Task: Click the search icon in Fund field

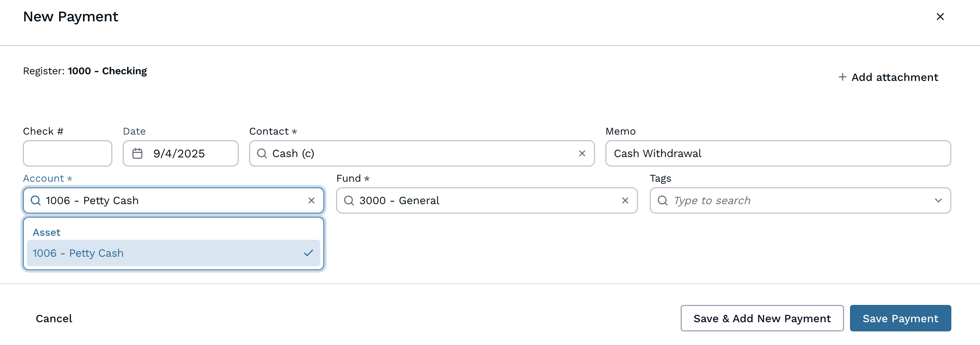Action: tap(349, 201)
